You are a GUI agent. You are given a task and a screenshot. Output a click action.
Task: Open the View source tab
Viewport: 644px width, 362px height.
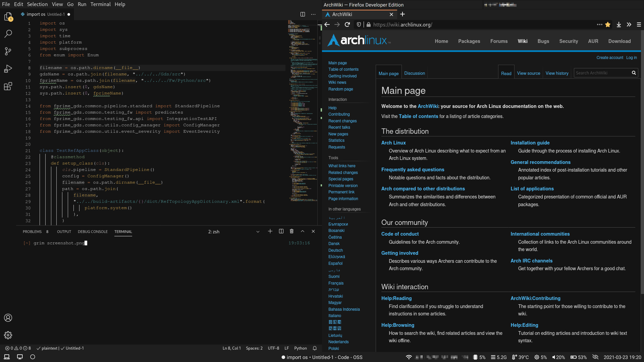click(528, 73)
